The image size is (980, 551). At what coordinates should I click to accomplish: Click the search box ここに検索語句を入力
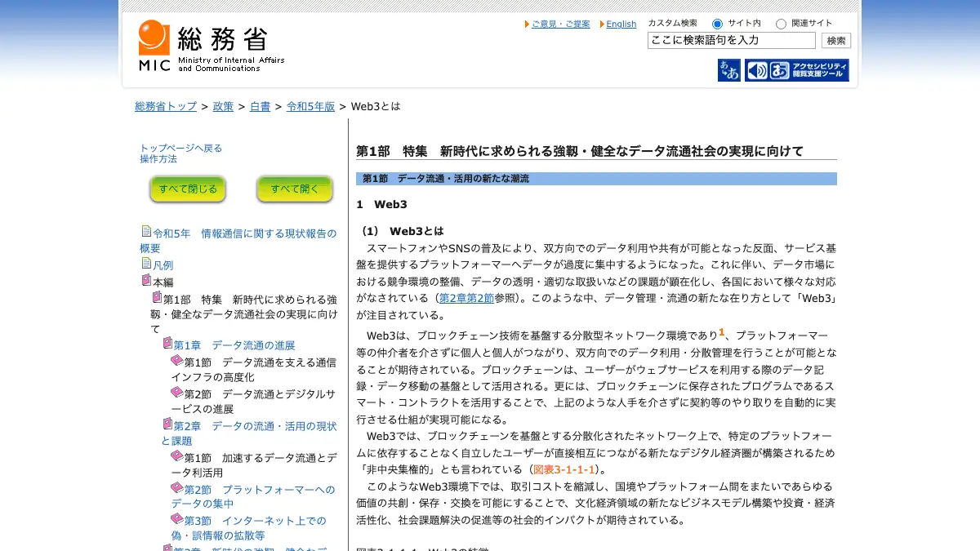point(732,41)
